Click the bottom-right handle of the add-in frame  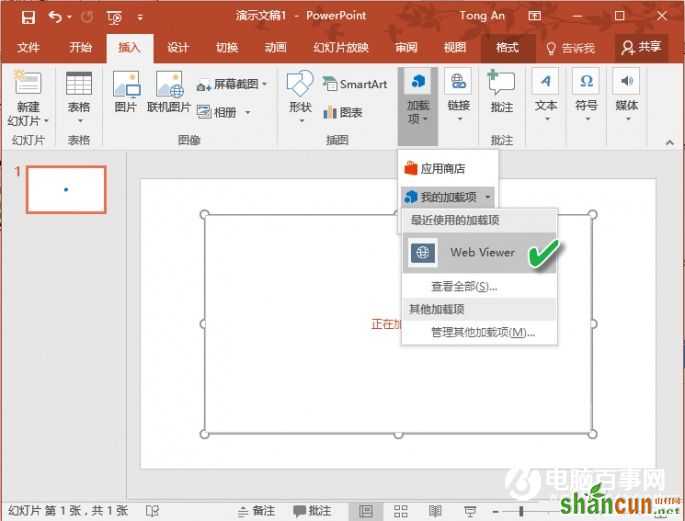(x=592, y=434)
